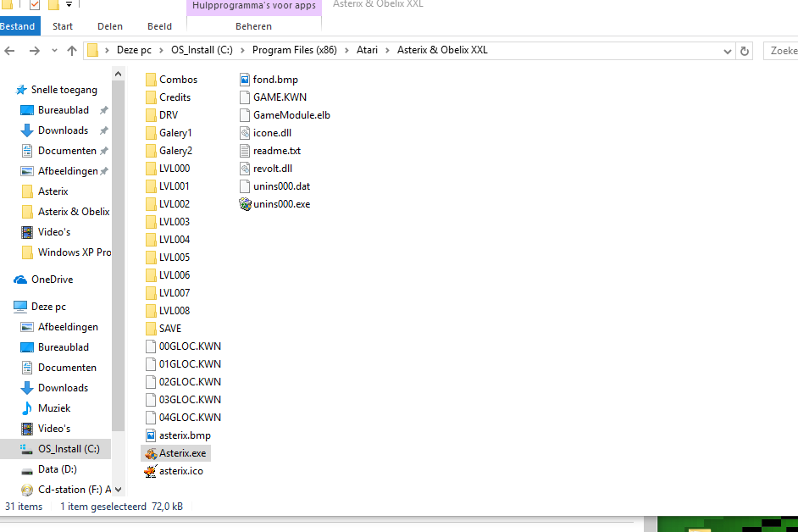
Task: Click the Snelle toegang star icon
Action: [x=21, y=90]
